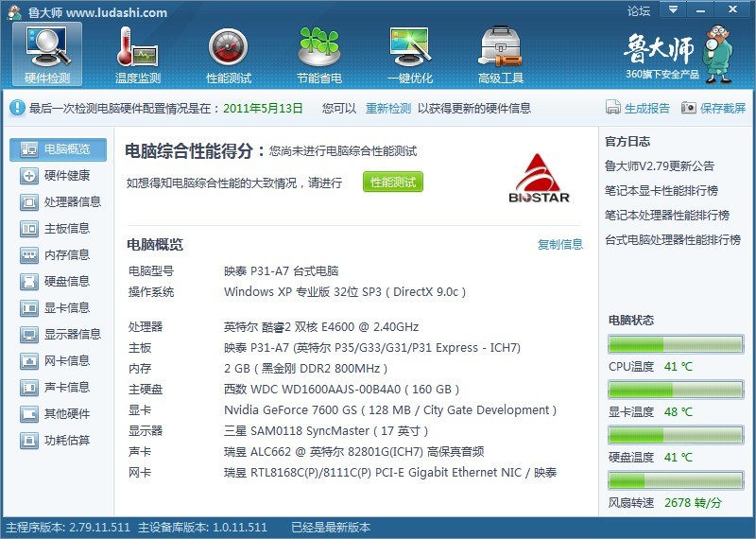Click the Windows XP 专业版 OS text
Image resolution: width=756 pixels, height=539 pixels.
345,292
